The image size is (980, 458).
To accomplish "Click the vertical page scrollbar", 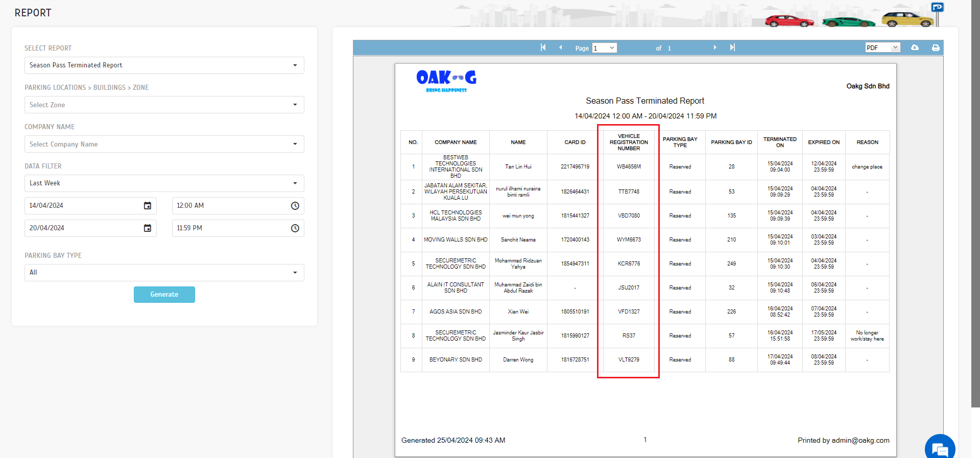I will tap(975, 204).
